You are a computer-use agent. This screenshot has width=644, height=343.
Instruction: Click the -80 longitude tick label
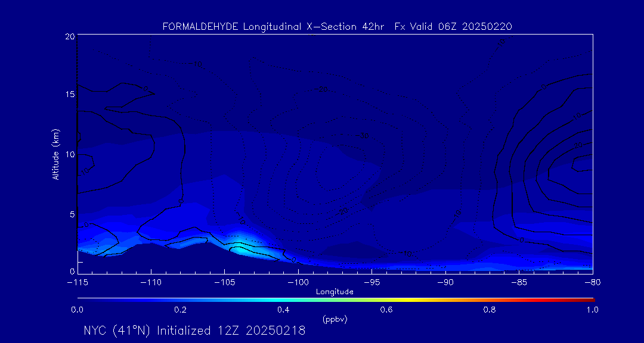[x=593, y=283]
